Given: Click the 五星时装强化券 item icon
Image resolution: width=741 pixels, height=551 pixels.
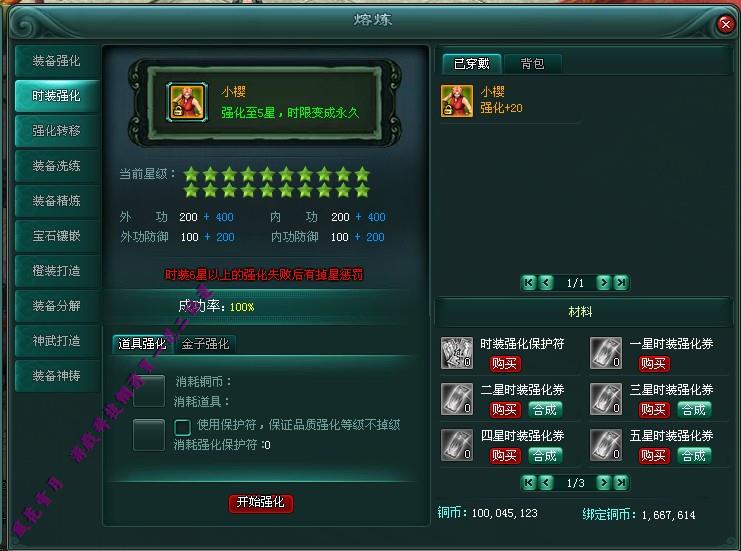Looking at the screenshot, I should tap(606, 445).
